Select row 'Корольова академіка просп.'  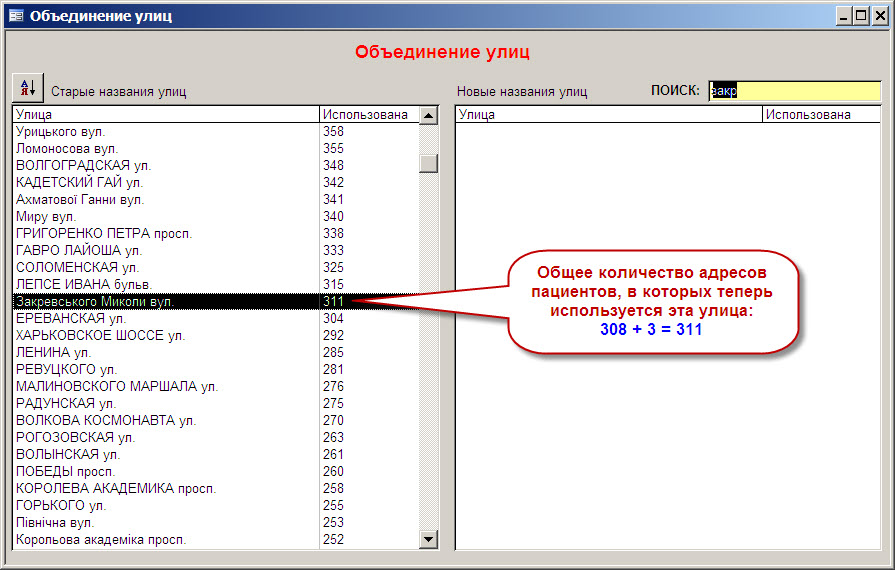pyautogui.click(x=216, y=539)
